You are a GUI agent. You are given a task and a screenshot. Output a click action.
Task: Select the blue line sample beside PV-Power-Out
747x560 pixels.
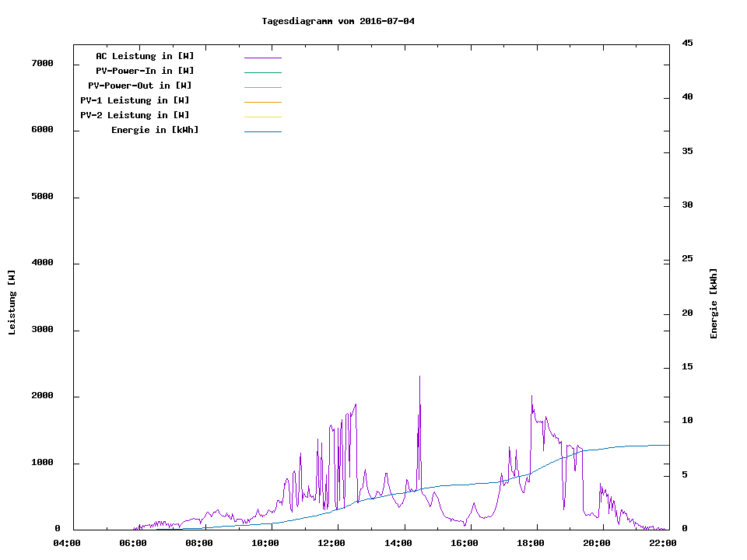[x=262, y=87]
